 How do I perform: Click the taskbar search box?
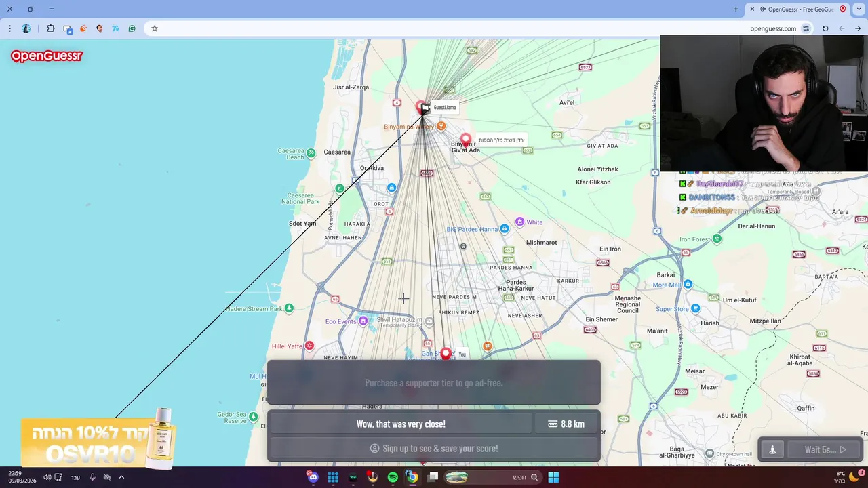click(x=492, y=477)
